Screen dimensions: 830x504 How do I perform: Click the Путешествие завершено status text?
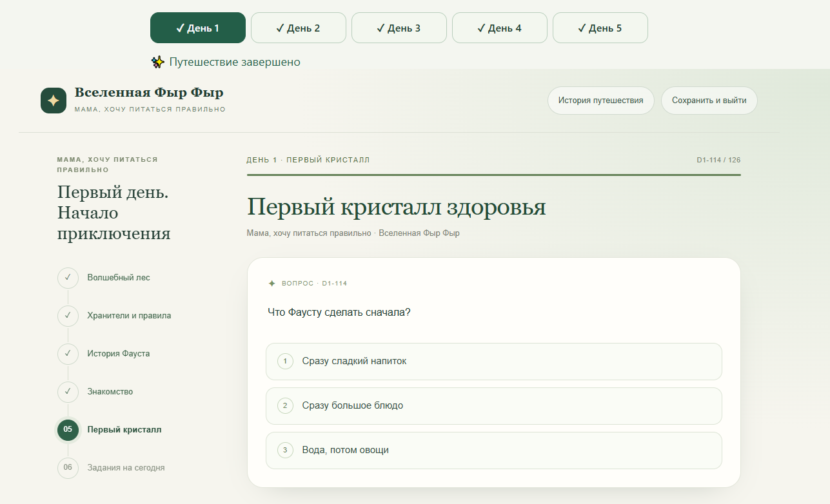[x=235, y=63]
